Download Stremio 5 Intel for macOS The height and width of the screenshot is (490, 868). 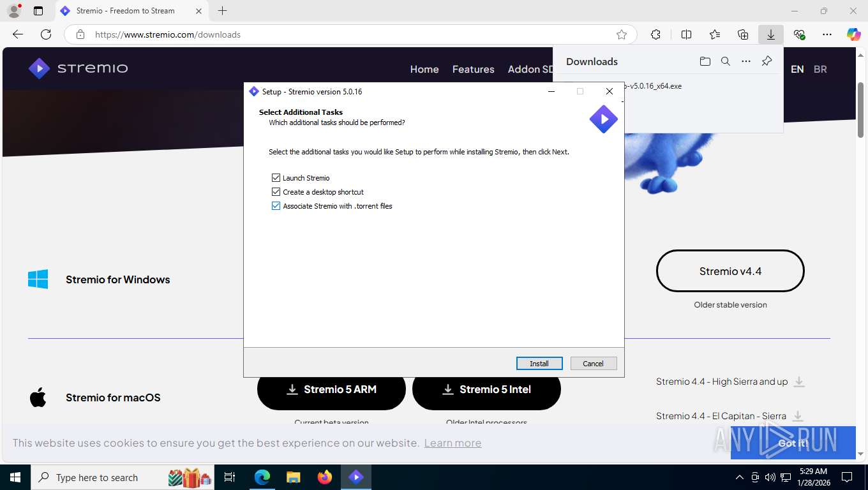486,389
